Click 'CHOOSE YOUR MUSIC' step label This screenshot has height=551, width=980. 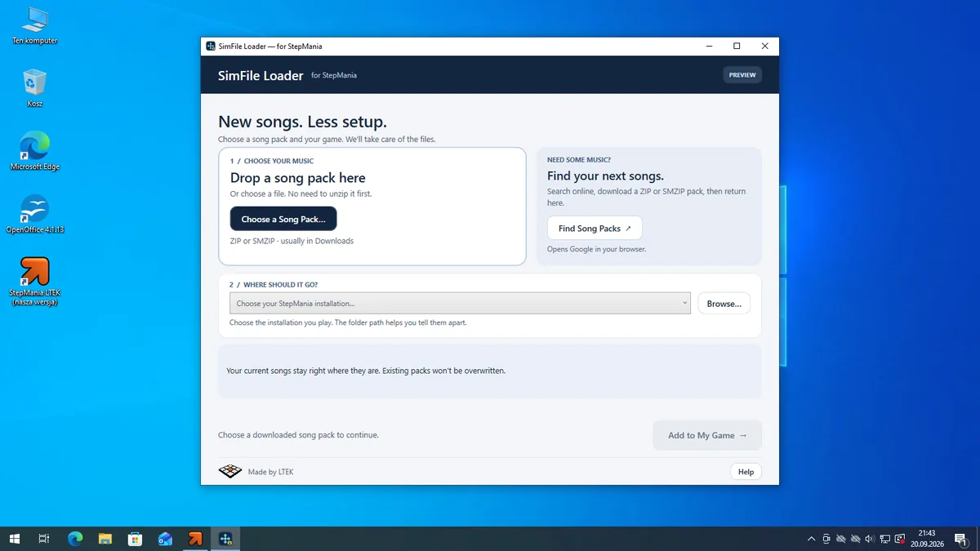[278, 161]
